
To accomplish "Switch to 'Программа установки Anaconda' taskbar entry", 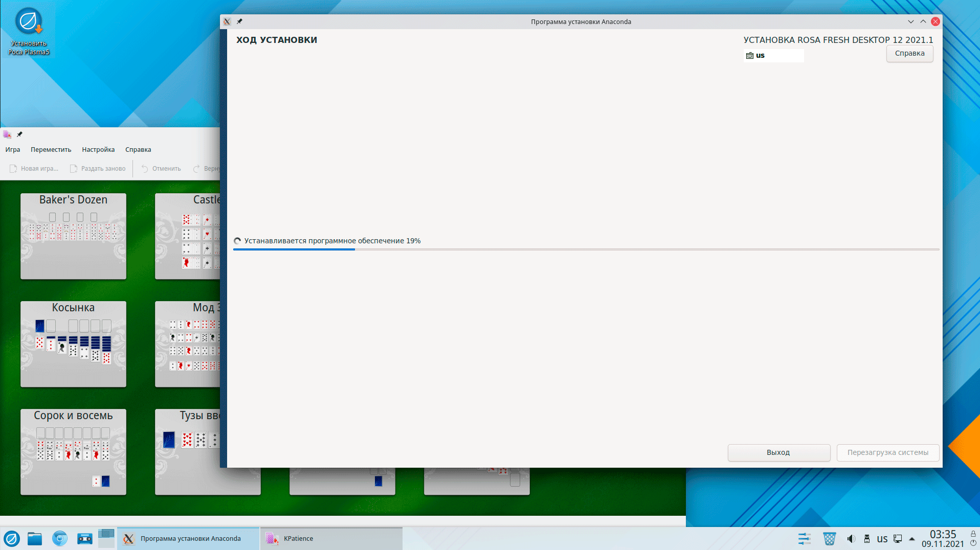I will point(189,539).
